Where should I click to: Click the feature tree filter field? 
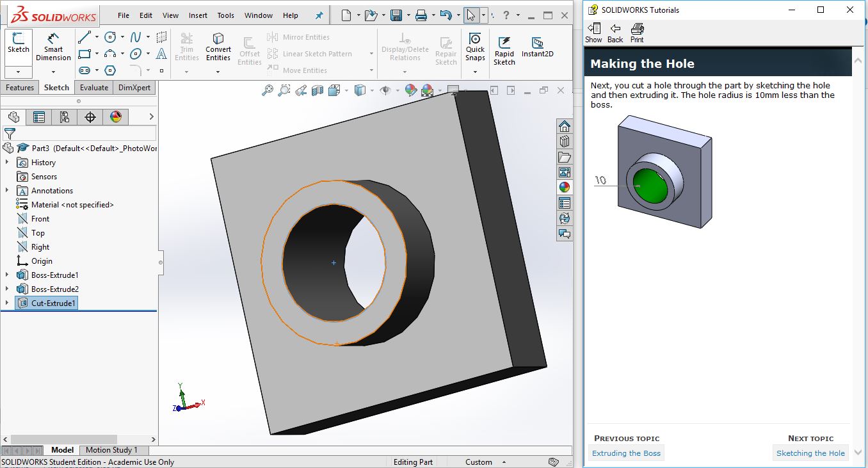tap(79, 133)
